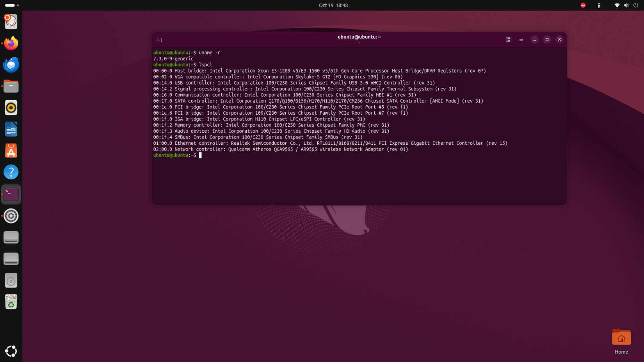Click the VGA compatible controller line

tap(278, 77)
